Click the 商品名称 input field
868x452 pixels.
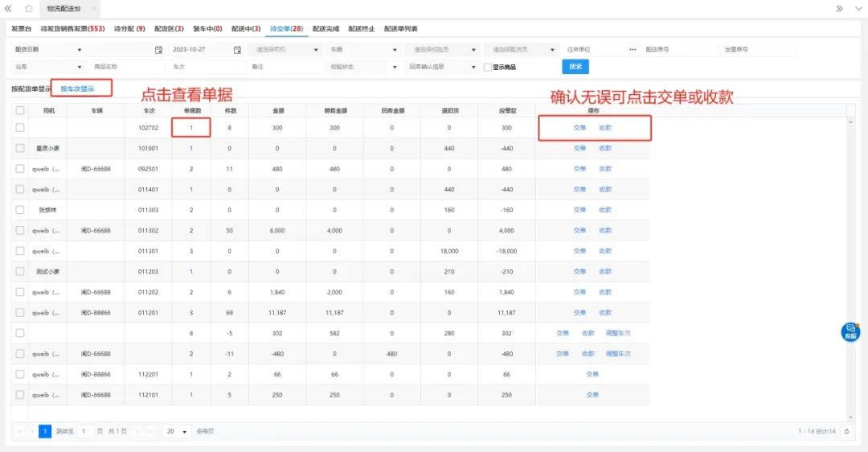[127, 67]
